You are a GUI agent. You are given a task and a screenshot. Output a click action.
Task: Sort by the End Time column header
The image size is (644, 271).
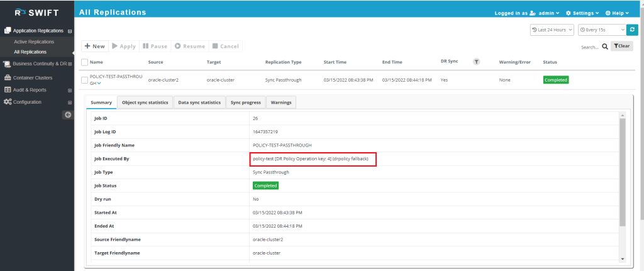pos(392,62)
